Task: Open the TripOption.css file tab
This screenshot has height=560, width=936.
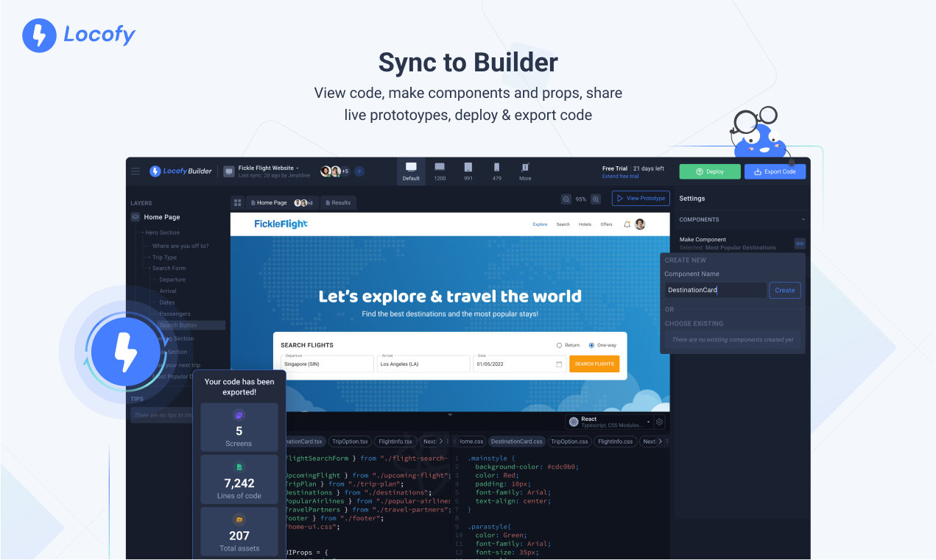Action: point(570,442)
